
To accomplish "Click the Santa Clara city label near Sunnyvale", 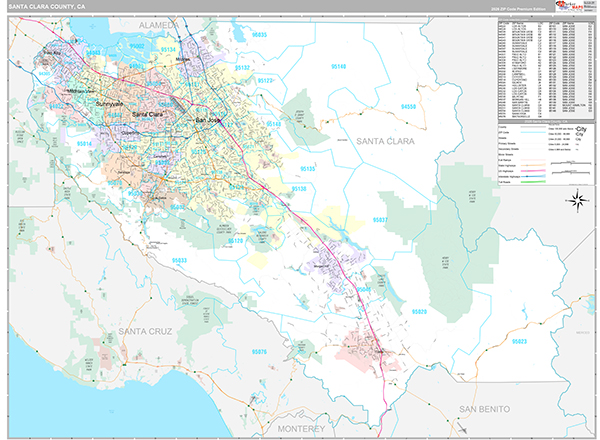I will (x=147, y=114).
